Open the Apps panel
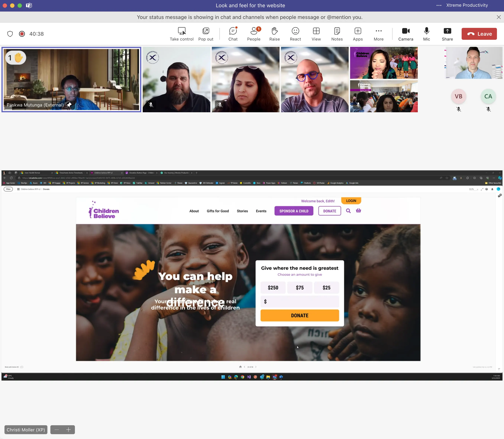Image resolution: width=504 pixels, height=439 pixels. pyautogui.click(x=358, y=34)
